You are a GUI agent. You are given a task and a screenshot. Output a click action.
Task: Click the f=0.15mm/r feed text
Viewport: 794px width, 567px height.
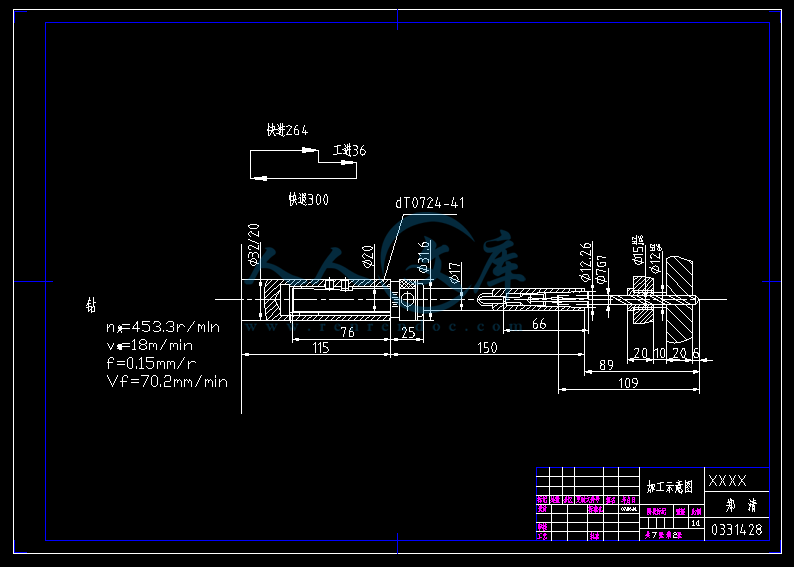(x=151, y=363)
